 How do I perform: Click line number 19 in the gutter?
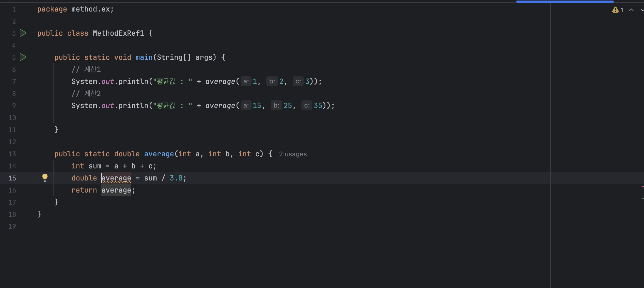point(12,226)
